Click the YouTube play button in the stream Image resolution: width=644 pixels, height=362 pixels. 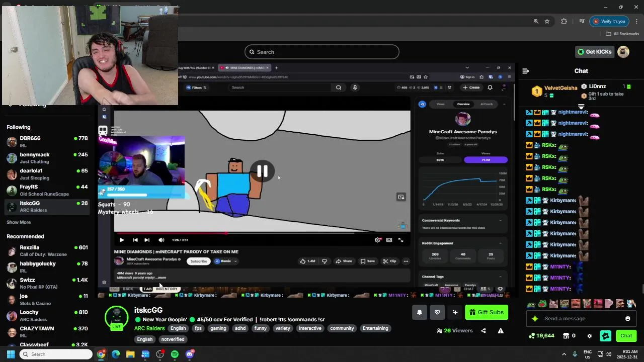[122, 240]
